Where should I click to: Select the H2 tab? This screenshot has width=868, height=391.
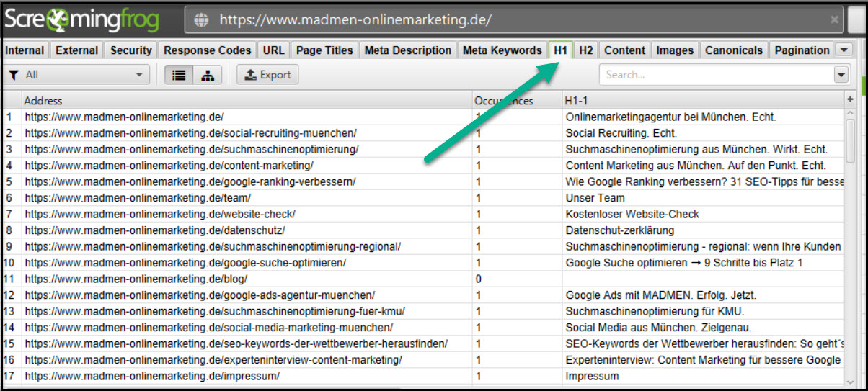[x=586, y=50]
